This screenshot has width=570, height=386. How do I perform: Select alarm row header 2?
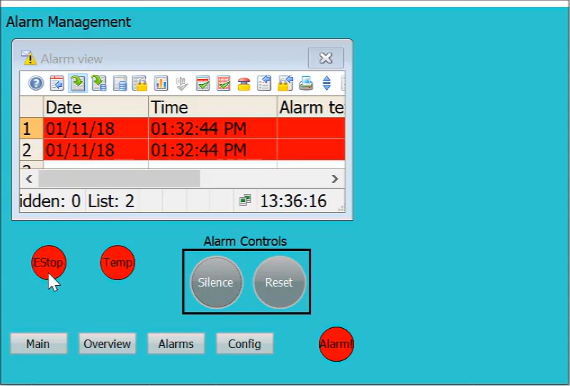[x=31, y=149]
